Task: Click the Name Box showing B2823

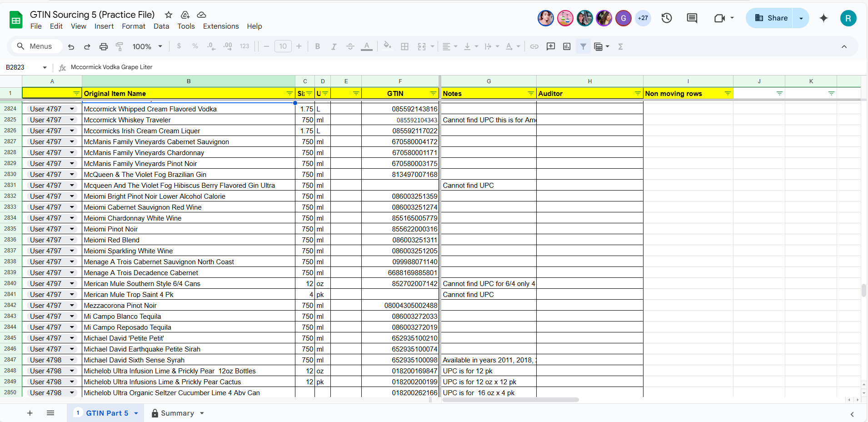Action: click(x=26, y=67)
